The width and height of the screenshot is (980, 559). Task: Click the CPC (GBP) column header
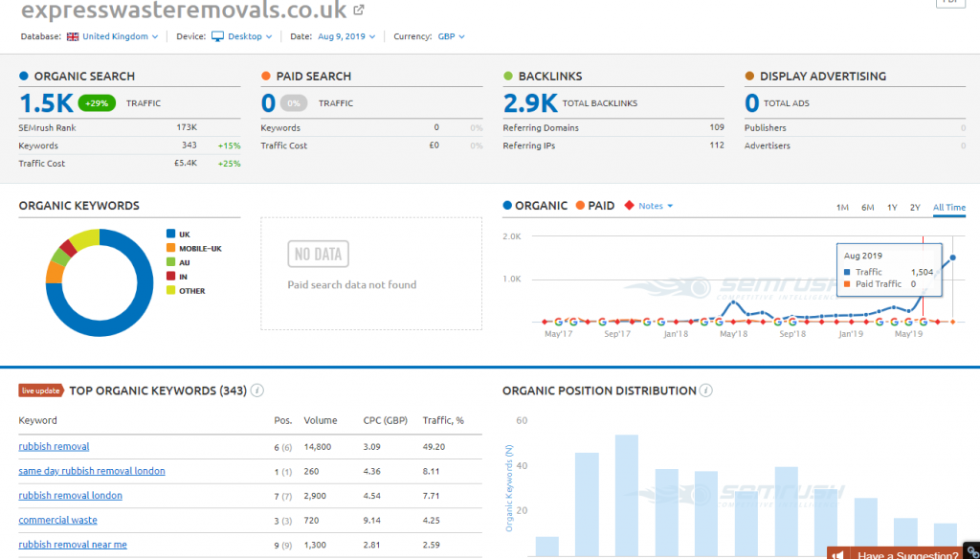(x=386, y=420)
